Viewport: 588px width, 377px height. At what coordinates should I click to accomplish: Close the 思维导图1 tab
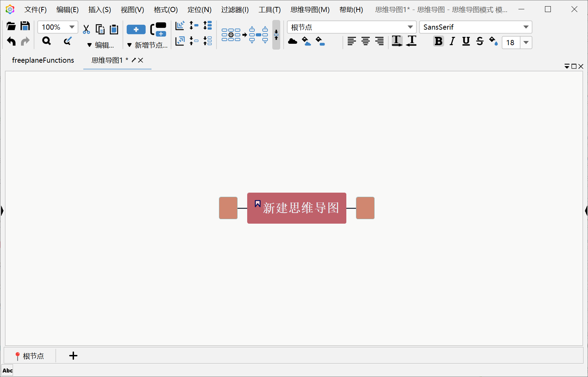pos(140,60)
